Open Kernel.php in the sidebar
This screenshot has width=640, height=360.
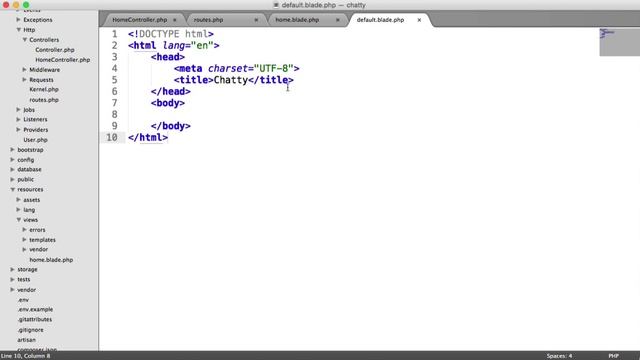[x=44, y=89]
